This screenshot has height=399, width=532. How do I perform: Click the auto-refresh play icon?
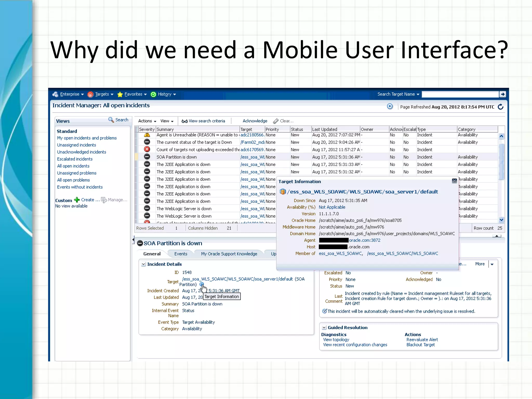click(390, 107)
